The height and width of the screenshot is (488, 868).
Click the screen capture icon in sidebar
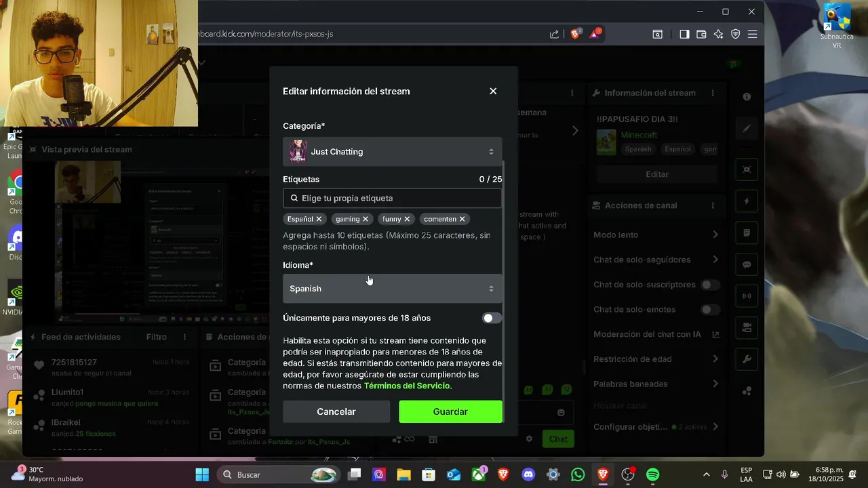coord(747,169)
